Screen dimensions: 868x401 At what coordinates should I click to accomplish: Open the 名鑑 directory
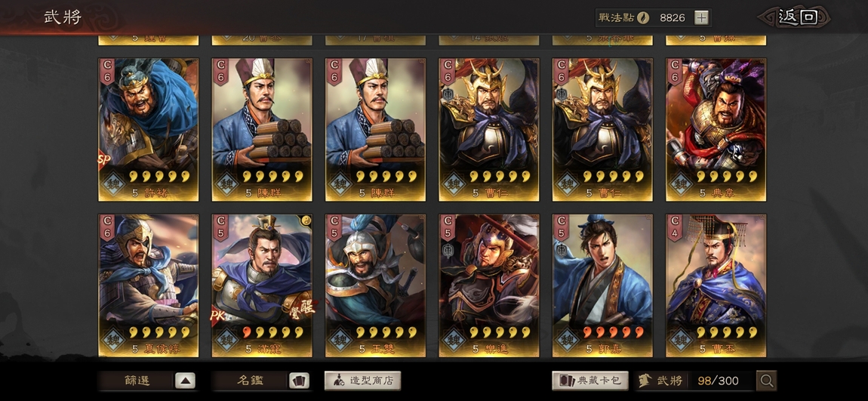pos(251,381)
